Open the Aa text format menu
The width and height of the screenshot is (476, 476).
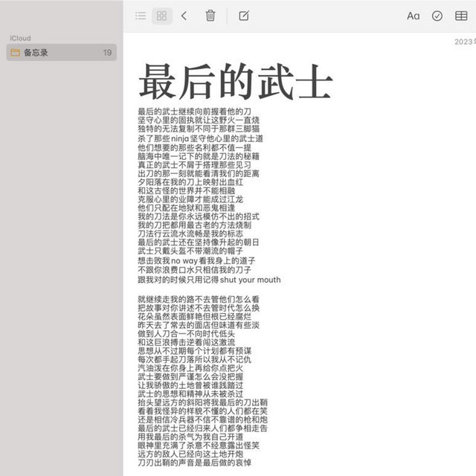pos(413,16)
